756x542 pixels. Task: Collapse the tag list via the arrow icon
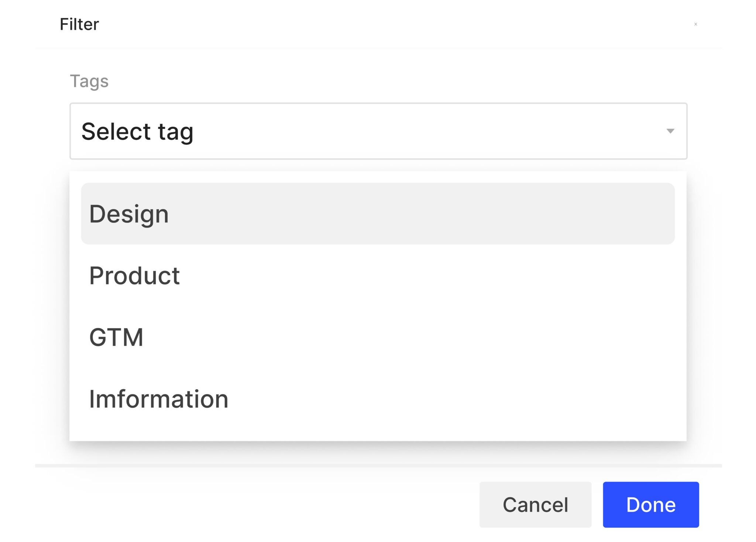670,131
